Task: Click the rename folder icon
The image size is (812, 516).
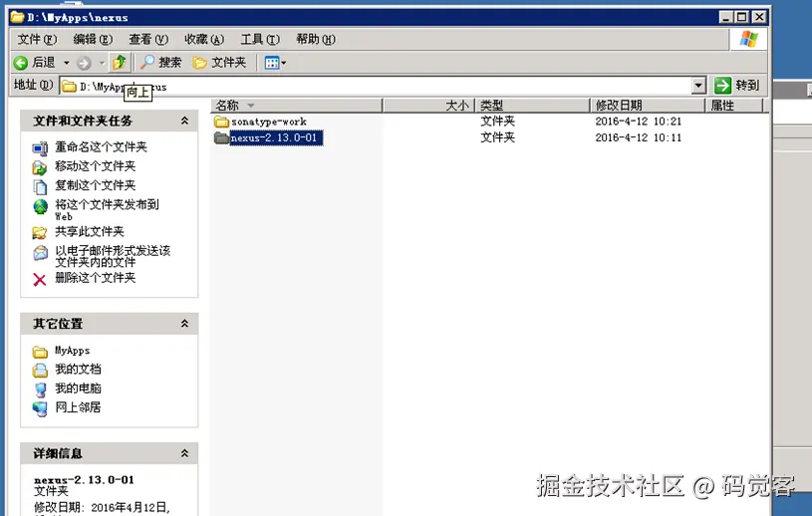Action: [40, 148]
